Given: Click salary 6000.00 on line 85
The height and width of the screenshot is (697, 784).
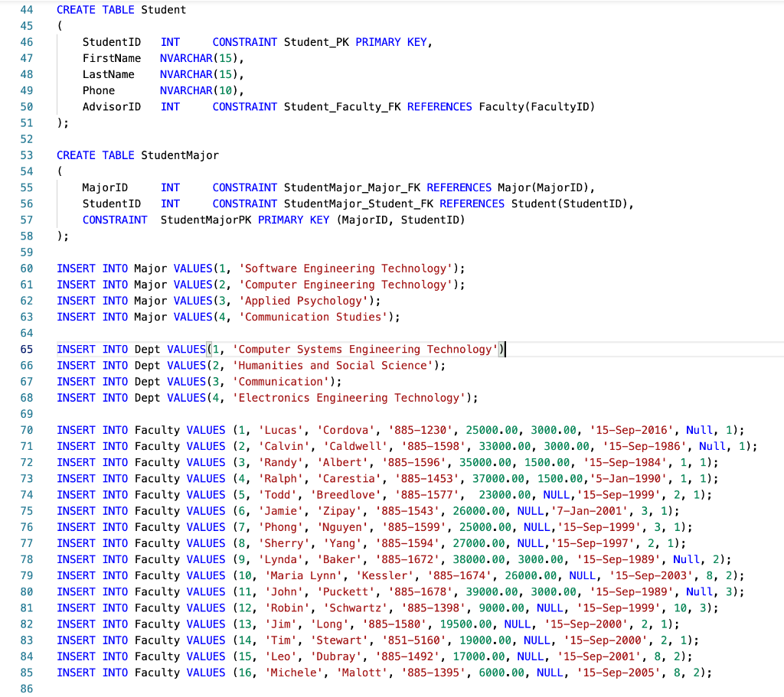Looking at the screenshot, I should pyautogui.click(x=501, y=673).
